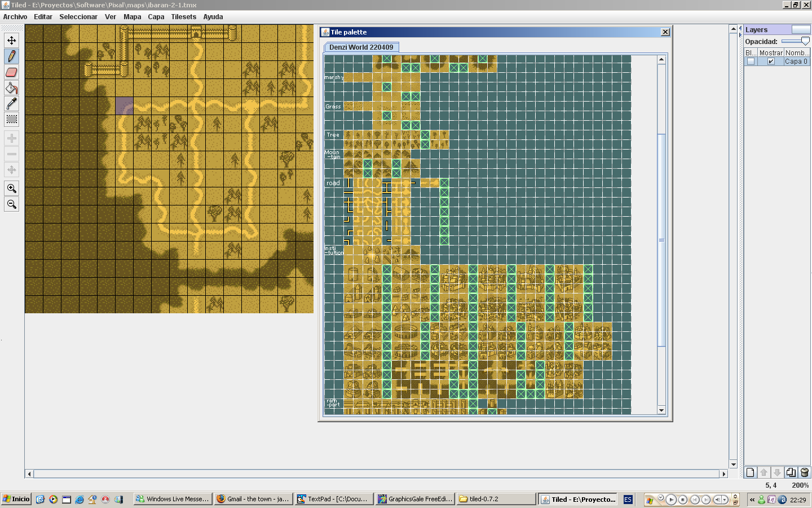Click the Zoom out magnifier icon

point(11,204)
